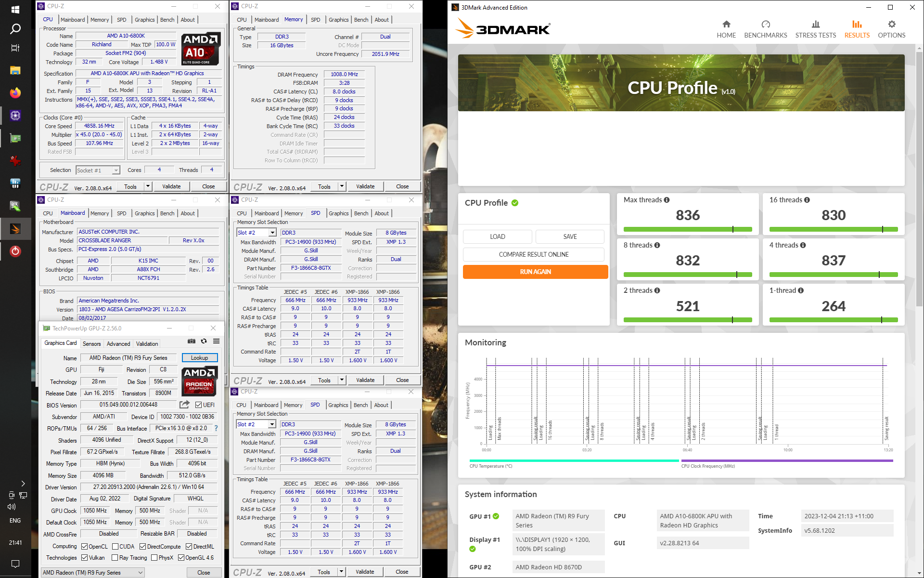
Task: Click the red power-symbol taskbar icon
Action: coord(15,251)
